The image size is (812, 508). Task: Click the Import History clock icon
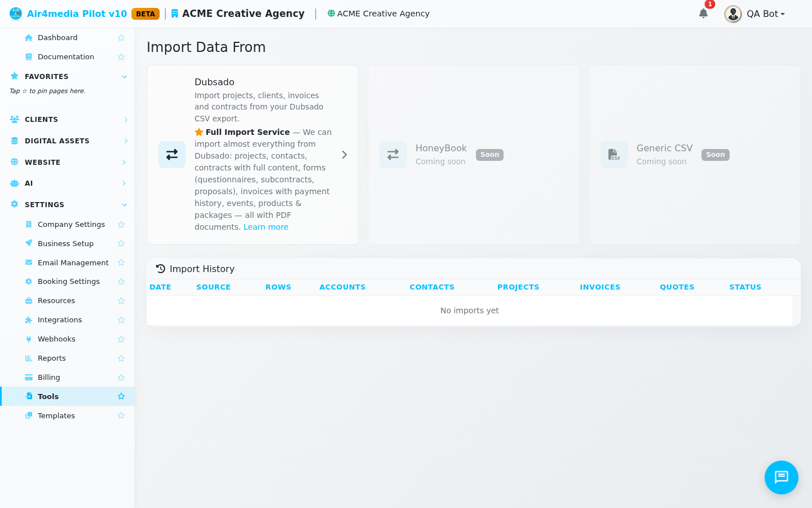[161, 269]
